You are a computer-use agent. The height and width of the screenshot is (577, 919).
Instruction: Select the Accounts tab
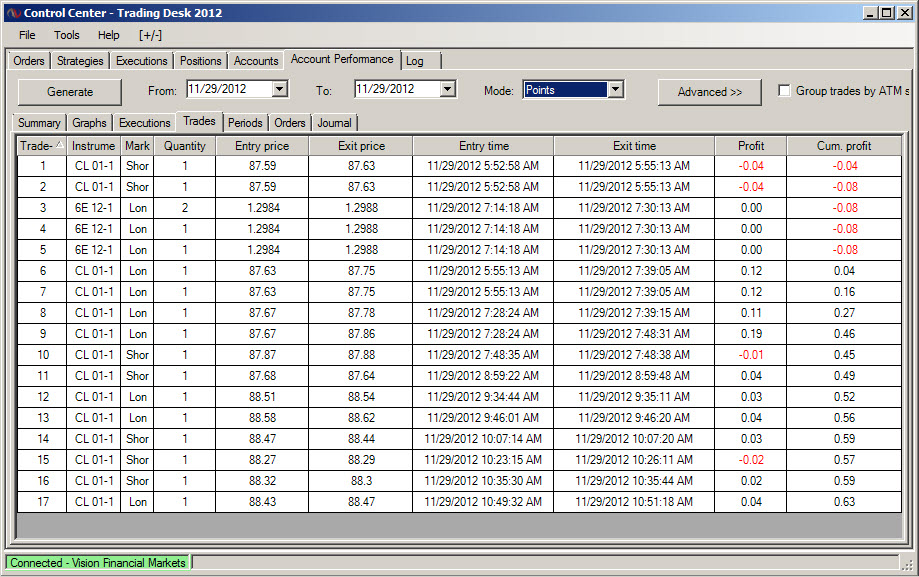tap(256, 61)
